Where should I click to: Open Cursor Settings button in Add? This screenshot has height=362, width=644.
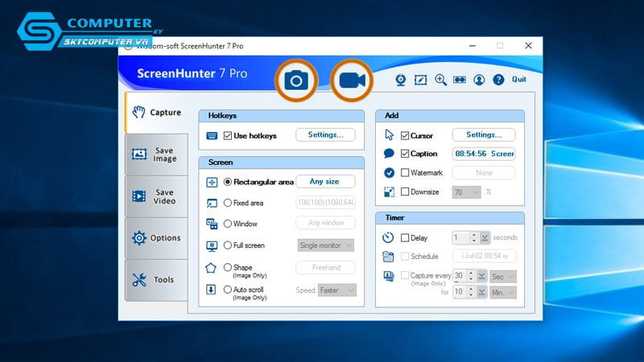click(484, 134)
